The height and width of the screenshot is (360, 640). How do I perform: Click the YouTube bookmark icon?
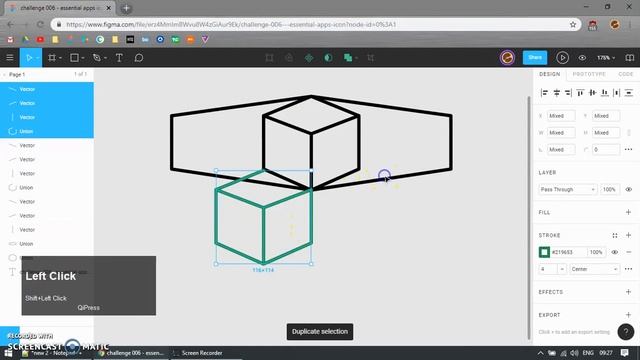[x=40, y=40]
